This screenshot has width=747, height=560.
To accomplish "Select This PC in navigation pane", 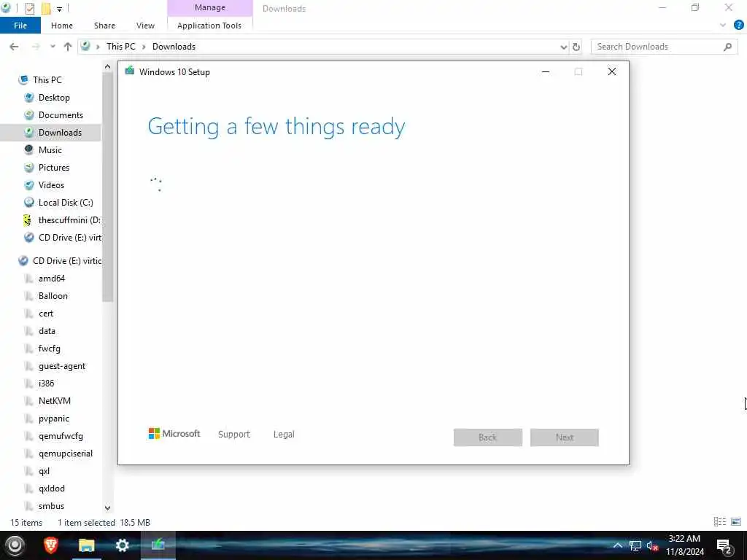I will point(47,80).
